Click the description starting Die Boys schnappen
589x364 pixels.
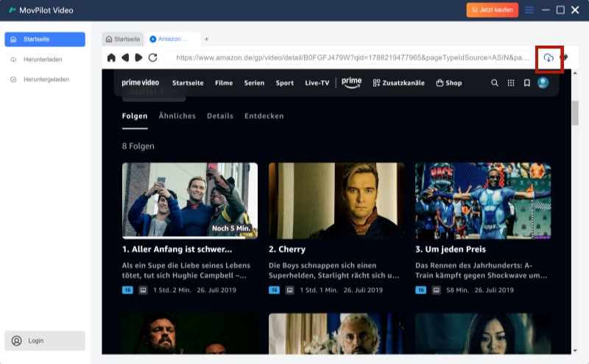[x=334, y=271]
